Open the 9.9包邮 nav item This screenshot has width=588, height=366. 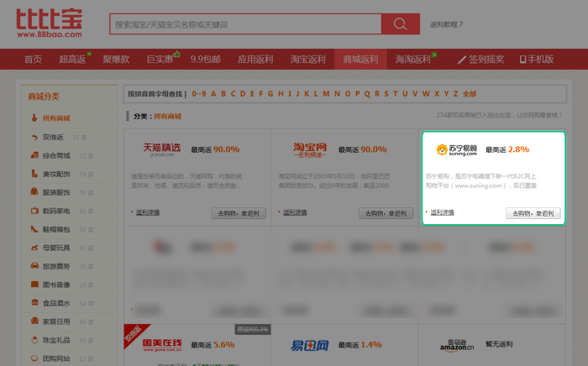point(206,60)
